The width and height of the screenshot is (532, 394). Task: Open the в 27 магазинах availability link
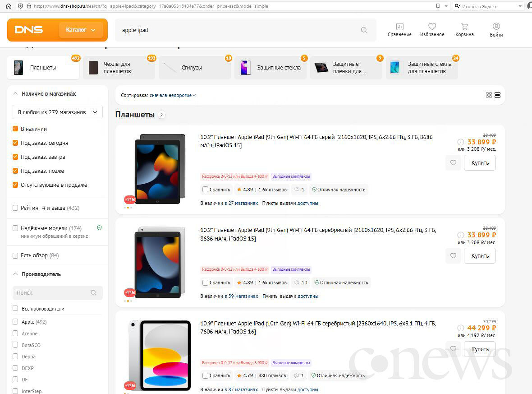click(x=241, y=203)
